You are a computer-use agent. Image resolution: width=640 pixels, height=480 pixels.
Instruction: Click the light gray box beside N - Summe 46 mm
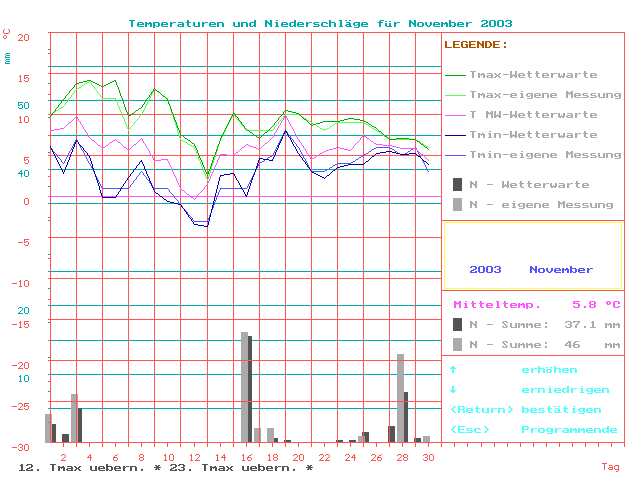click(x=458, y=344)
